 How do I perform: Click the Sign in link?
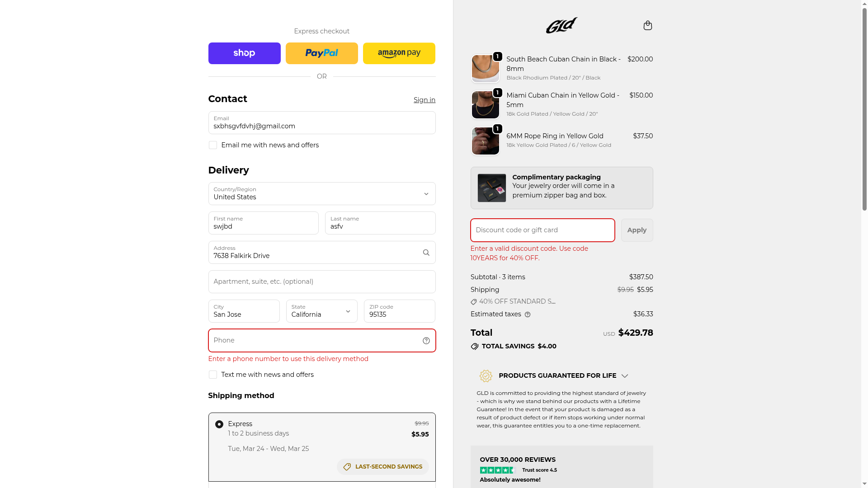(x=424, y=100)
